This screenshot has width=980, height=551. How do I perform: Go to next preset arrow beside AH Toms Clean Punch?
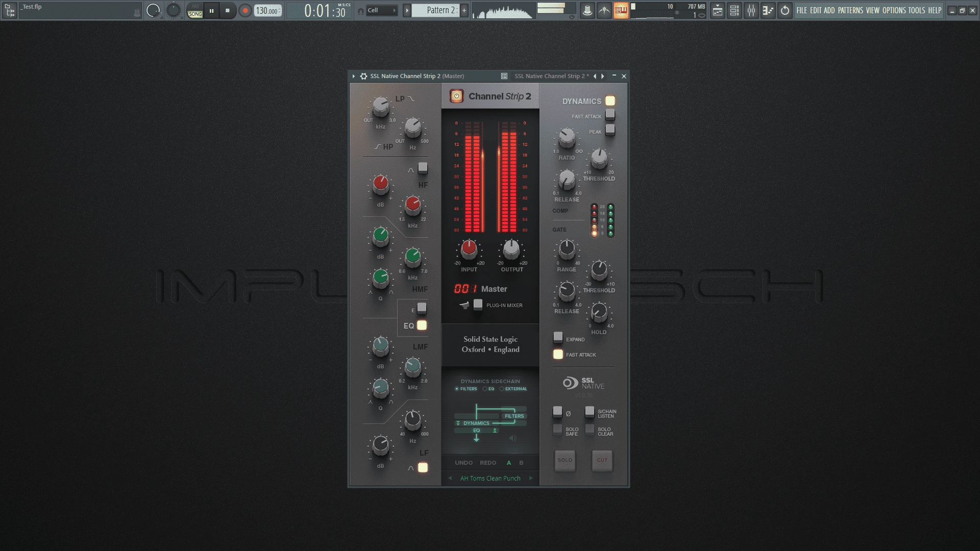pos(531,479)
